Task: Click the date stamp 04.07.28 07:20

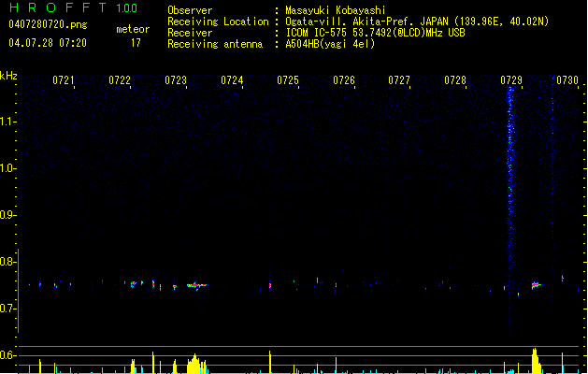Action: (48, 43)
